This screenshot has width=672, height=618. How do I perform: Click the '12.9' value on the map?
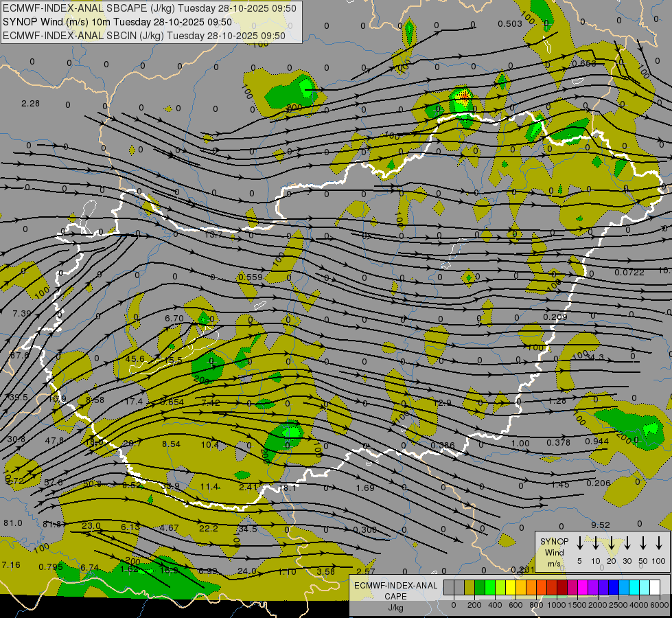(x=442, y=402)
